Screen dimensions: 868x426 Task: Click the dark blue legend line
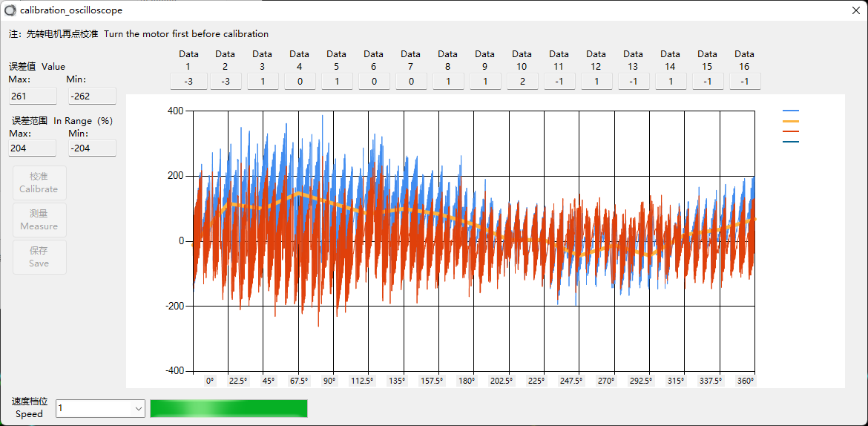click(x=791, y=142)
